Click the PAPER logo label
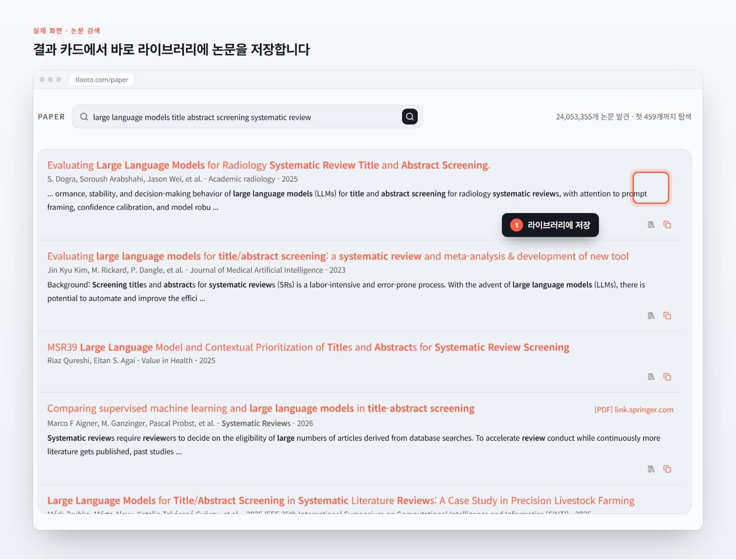The width and height of the screenshot is (736, 560). [x=51, y=117]
